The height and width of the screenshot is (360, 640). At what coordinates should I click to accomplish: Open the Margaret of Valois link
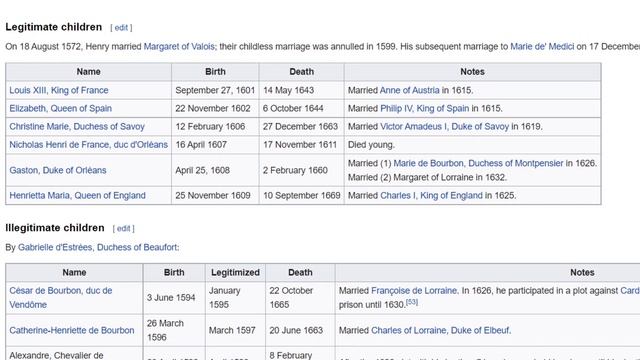tap(179, 47)
